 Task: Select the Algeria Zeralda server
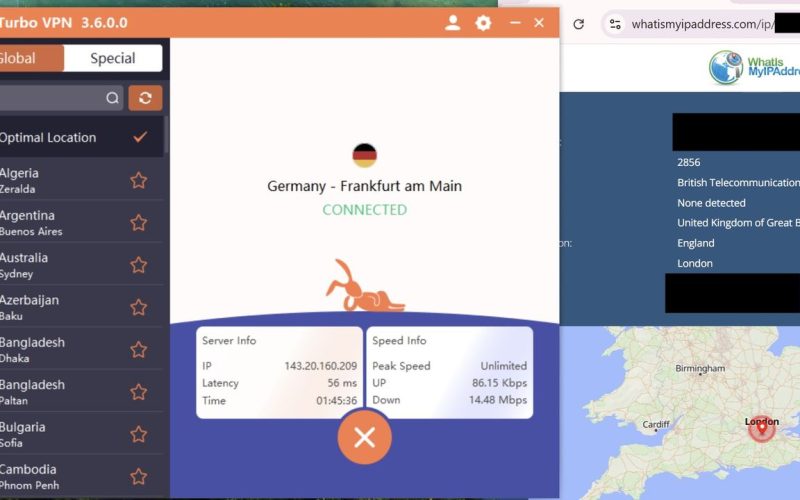pyautogui.click(x=82, y=180)
